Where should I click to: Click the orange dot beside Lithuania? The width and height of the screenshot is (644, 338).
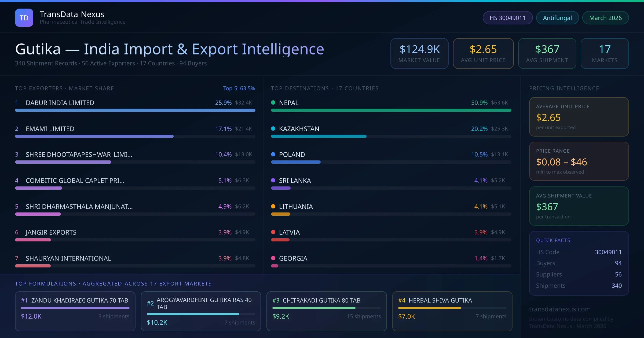pyautogui.click(x=273, y=206)
